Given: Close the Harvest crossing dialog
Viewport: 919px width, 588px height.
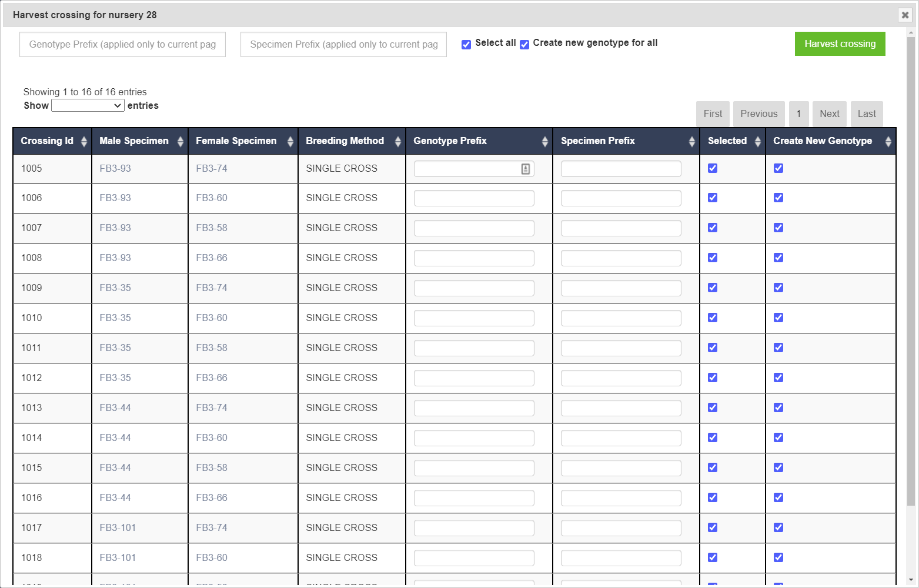Looking at the screenshot, I should pos(905,15).
